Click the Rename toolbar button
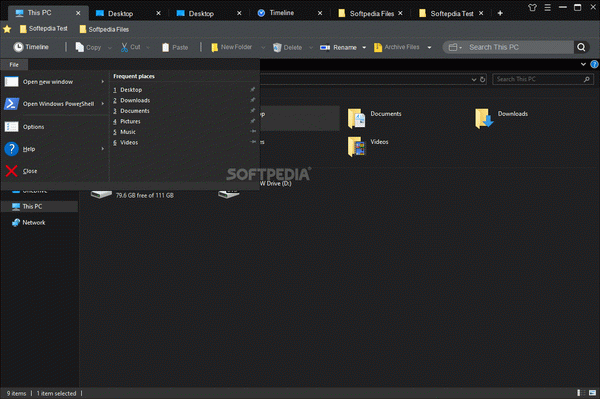The image size is (600, 399). pyautogui.click(x=338, y=47)
